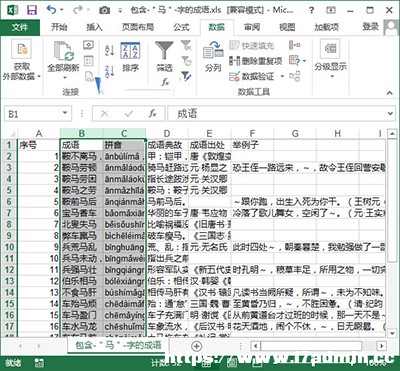Click macro record icon in status bar

pos(39,362)
